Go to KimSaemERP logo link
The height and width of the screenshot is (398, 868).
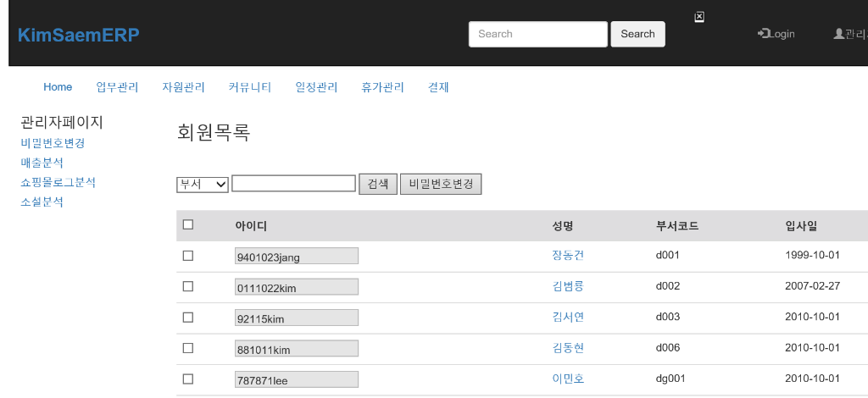pyautogui.click(x=79, y=35)
